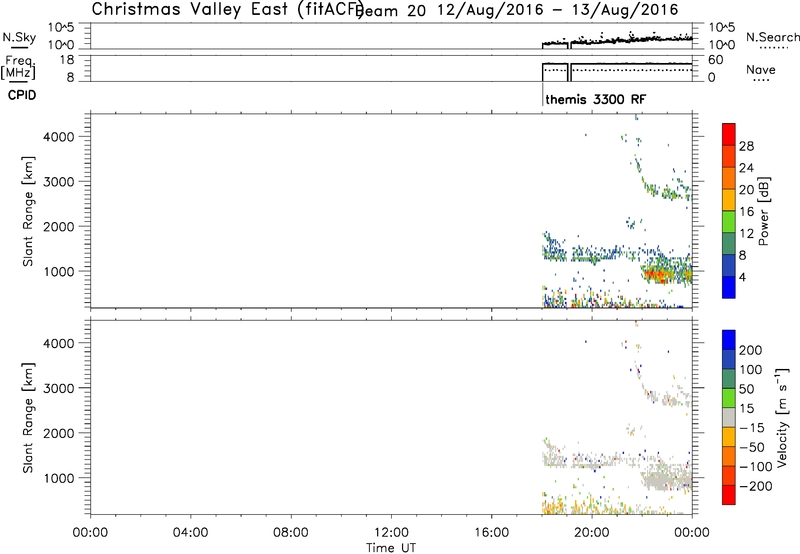Click the Nave legend label
Viewport: 800px width, 554px height.
point(761,69)
